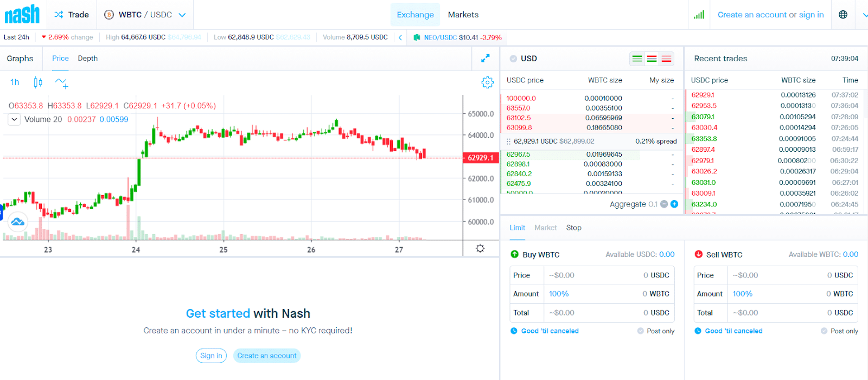Open the Markets tab
The width and height of the screenshot is (868, 380).
point(463,15)
